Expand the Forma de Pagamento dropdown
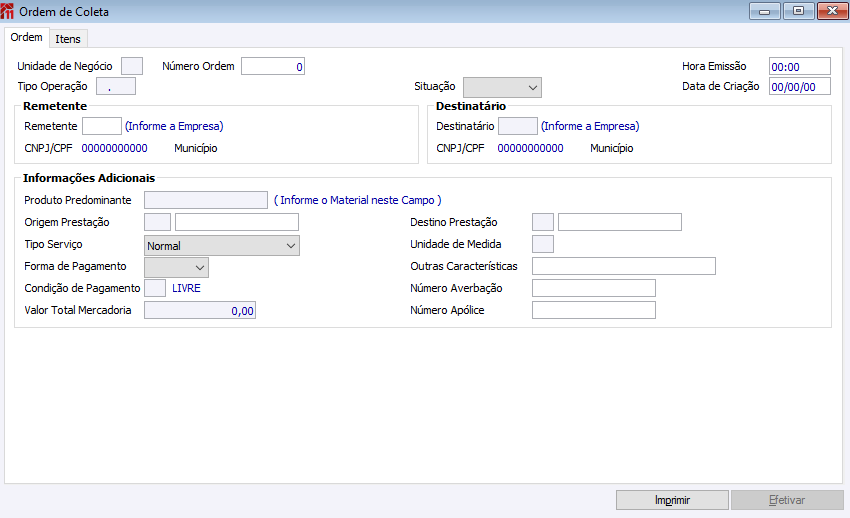This screenshot has height=518, width=850. [x=176, y=267]
